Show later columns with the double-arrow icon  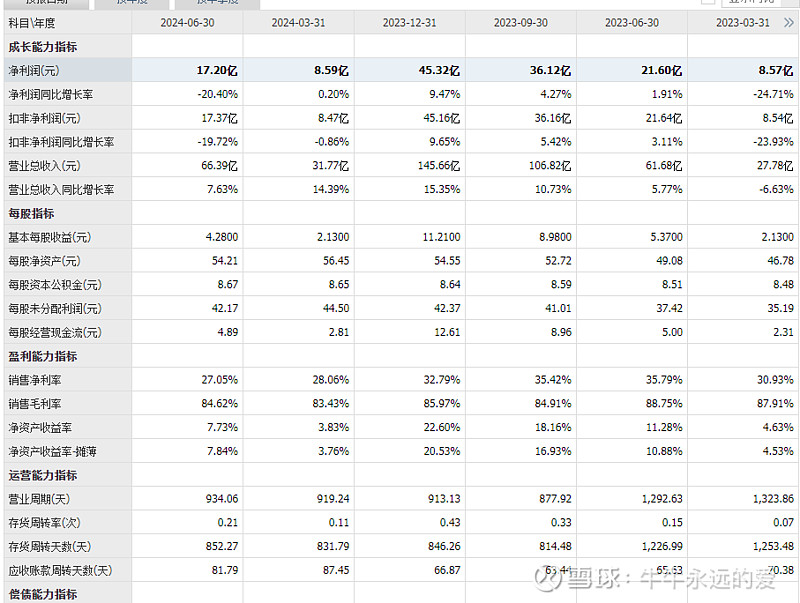tap(788, 22)
